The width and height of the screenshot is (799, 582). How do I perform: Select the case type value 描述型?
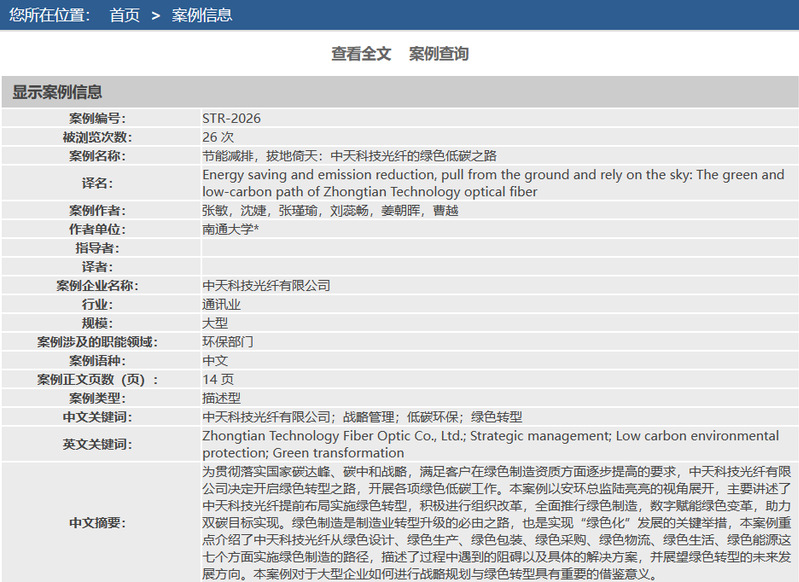221,398
